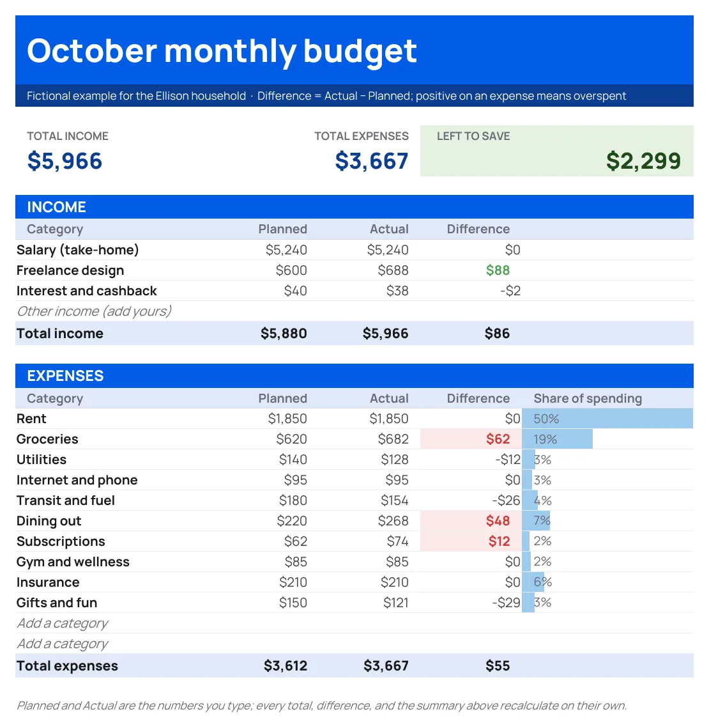709x728 pixels.
Task: Click the Left to Save amount $2,299
Action: pyautogui.click(x=644, y=161)
